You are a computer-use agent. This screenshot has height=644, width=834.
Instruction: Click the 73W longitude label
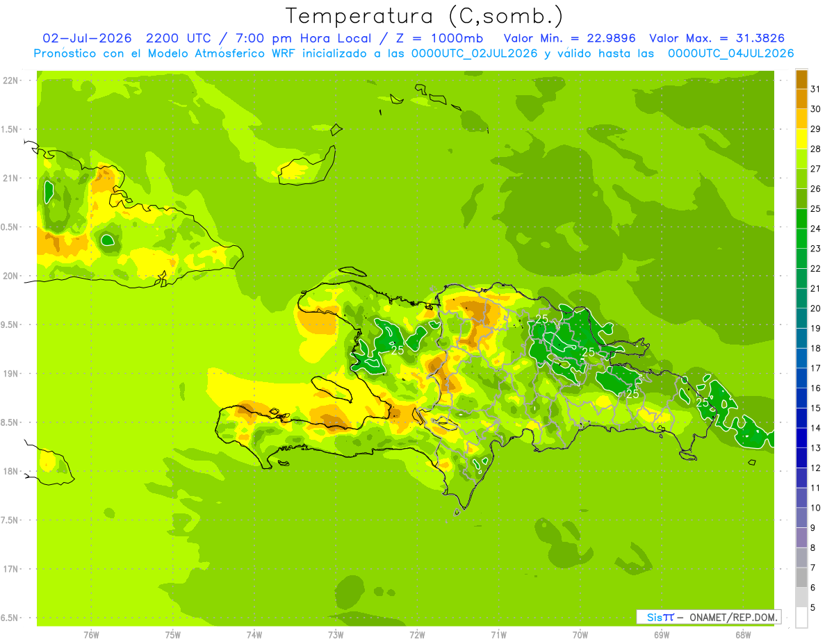coord(336,634)
